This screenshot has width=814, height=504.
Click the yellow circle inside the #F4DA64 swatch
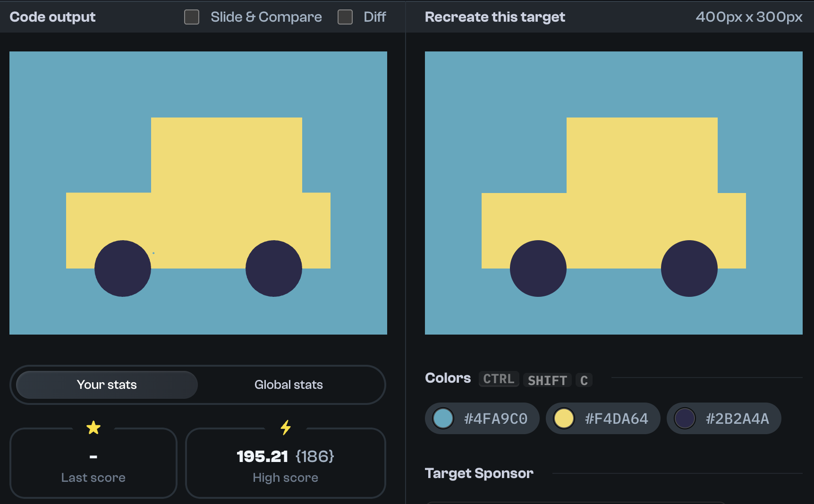(x=564, y=418)
